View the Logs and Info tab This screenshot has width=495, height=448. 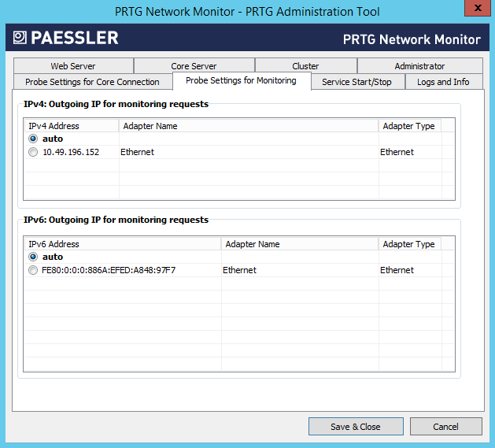(443, 82)
